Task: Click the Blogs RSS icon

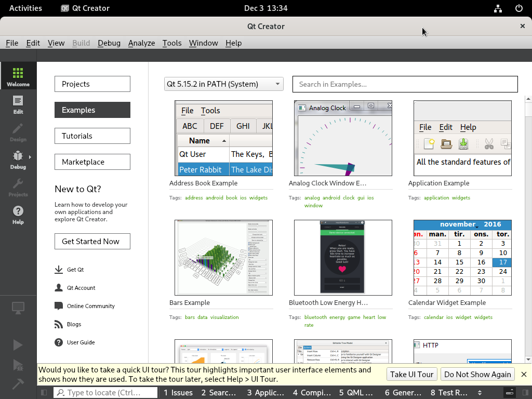Action: tap(59, 324)
